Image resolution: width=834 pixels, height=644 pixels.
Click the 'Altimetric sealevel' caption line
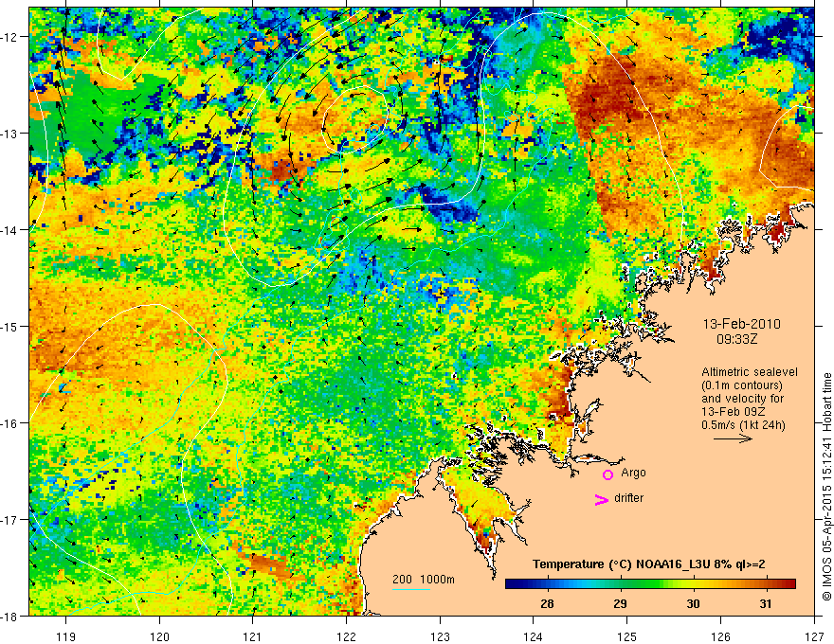tap(750, 372)
